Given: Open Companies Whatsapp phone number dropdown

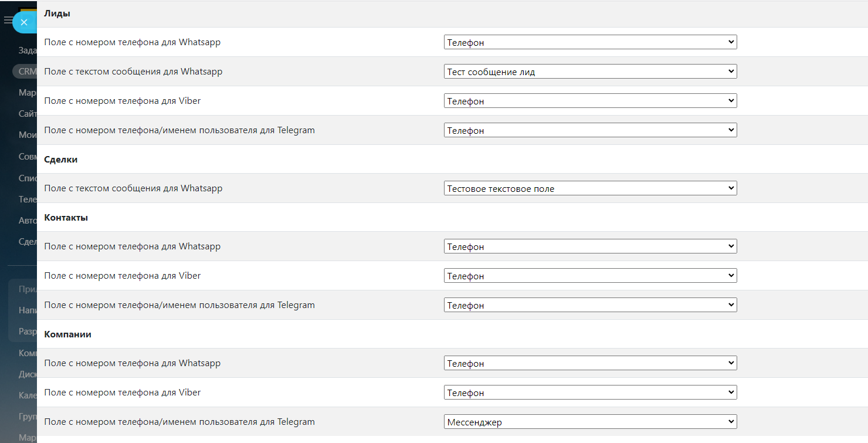Looking at the screenshot, I should 590,363.
